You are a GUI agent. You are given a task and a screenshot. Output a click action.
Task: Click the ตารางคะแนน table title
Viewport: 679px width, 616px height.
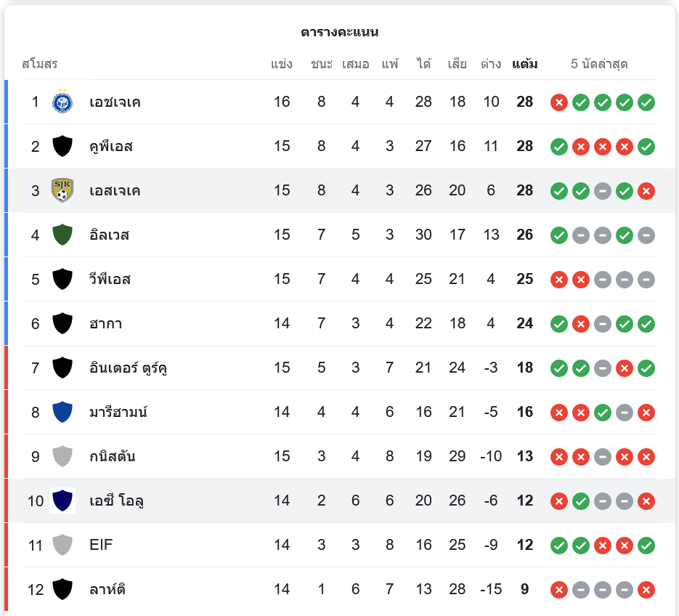click(339, 32)
